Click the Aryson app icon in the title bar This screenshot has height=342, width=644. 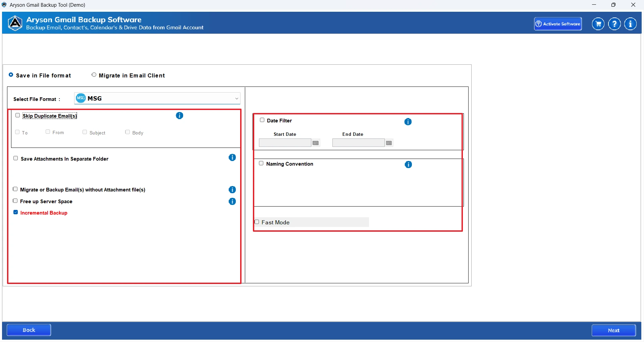click(4, 5)
